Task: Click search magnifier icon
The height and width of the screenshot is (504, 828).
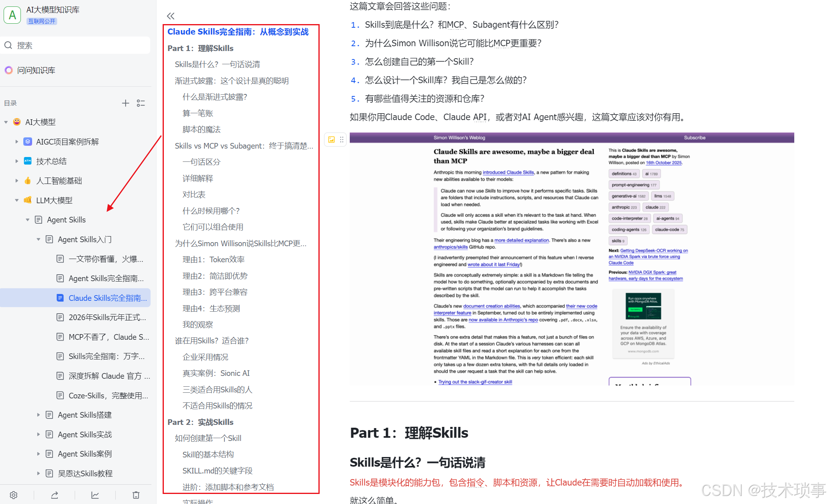Action: (8, 45)
